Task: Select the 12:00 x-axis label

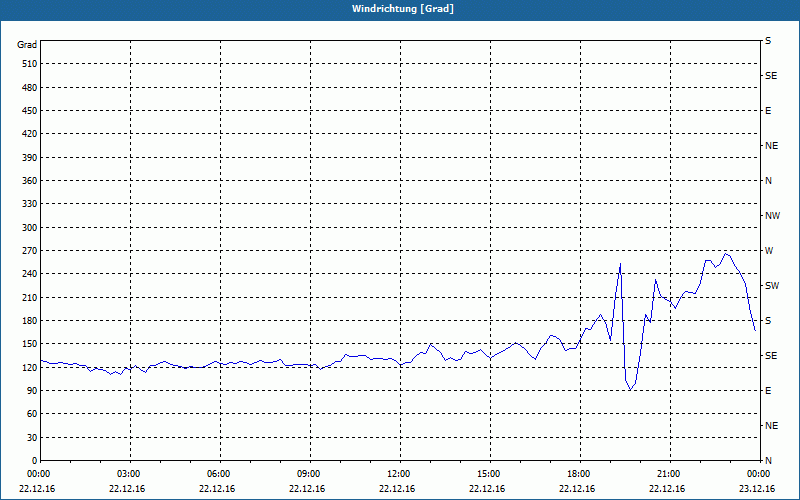Action: [399, 474]
